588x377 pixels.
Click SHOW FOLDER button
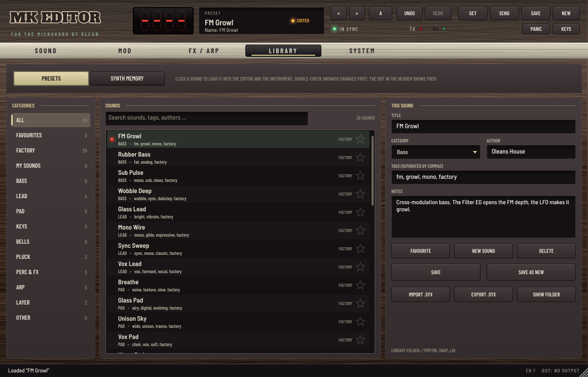click(x=546, y=294)
